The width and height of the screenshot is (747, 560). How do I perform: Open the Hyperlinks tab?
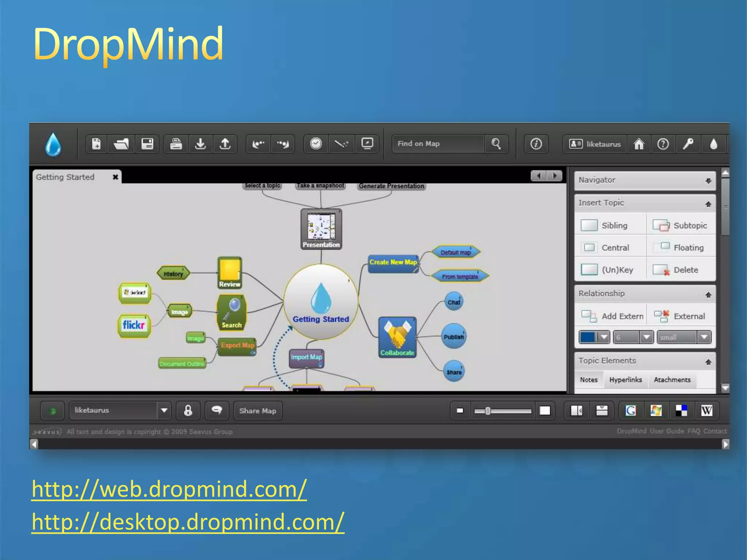(x=626, y=380)
